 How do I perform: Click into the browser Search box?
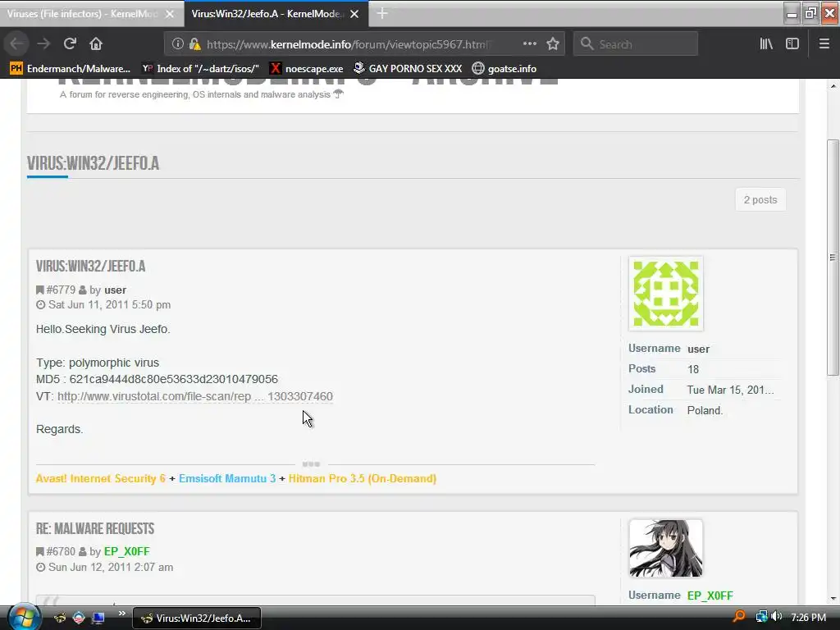point(636,44)
